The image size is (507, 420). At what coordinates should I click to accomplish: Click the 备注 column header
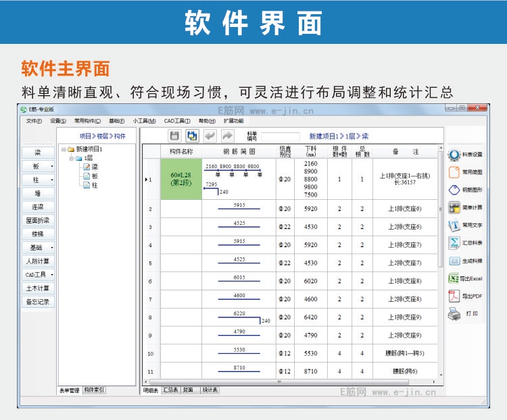click(x=405, y=151)
